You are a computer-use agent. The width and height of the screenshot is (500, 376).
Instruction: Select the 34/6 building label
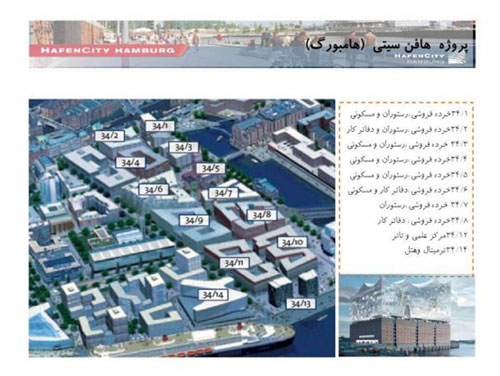point(154,189)
